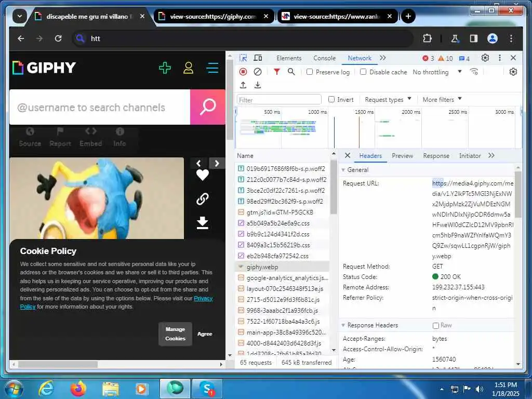This screenshot has height=399, width=532.
Task: Click the inspect element picker icon
Action: (x=243, y=58)
